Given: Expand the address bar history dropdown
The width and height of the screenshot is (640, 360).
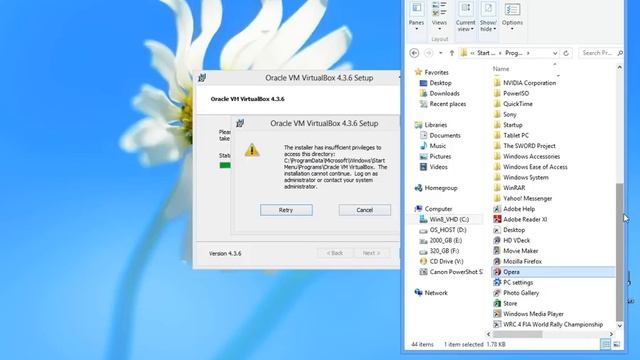Looking at the screenshot, I should tap(555, 53).
